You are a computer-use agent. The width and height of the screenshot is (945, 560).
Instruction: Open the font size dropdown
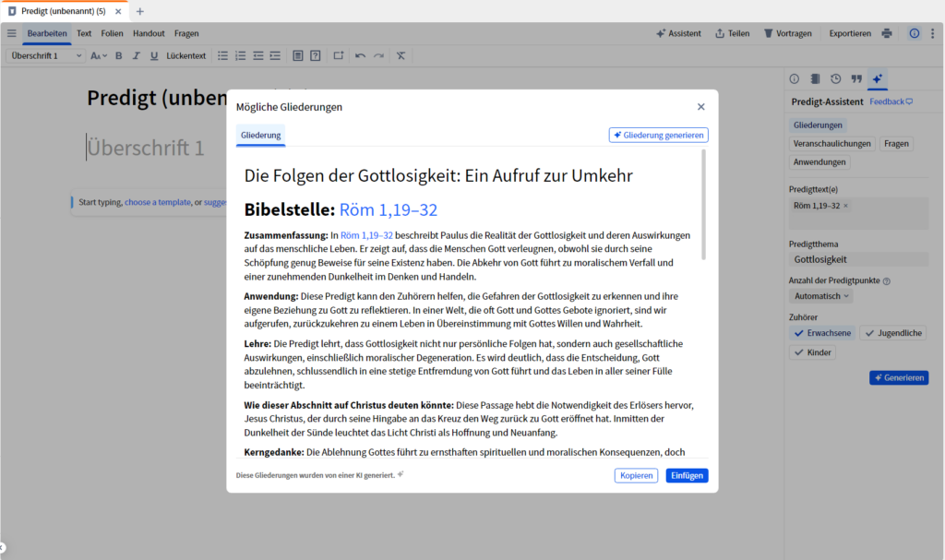[x=99, y=55]
